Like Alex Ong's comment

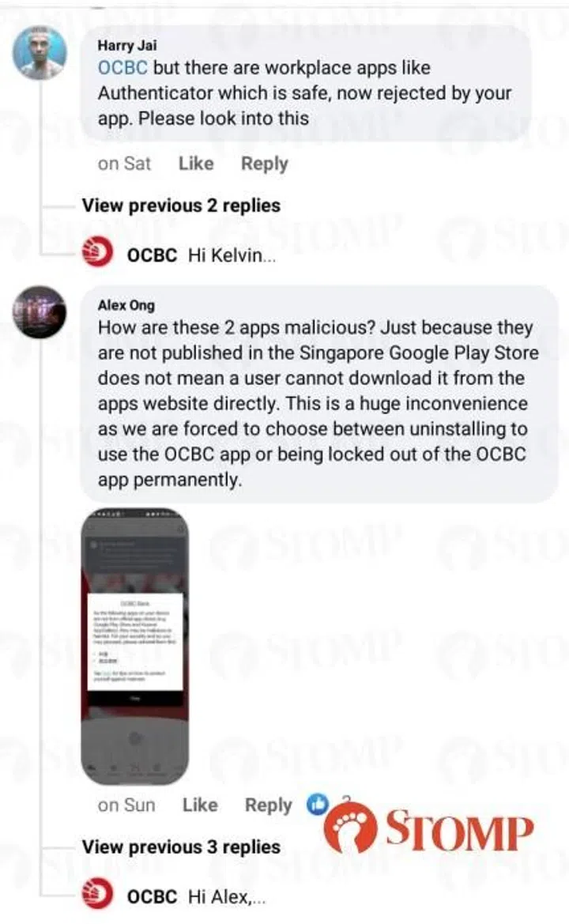(x=200, y=805)
